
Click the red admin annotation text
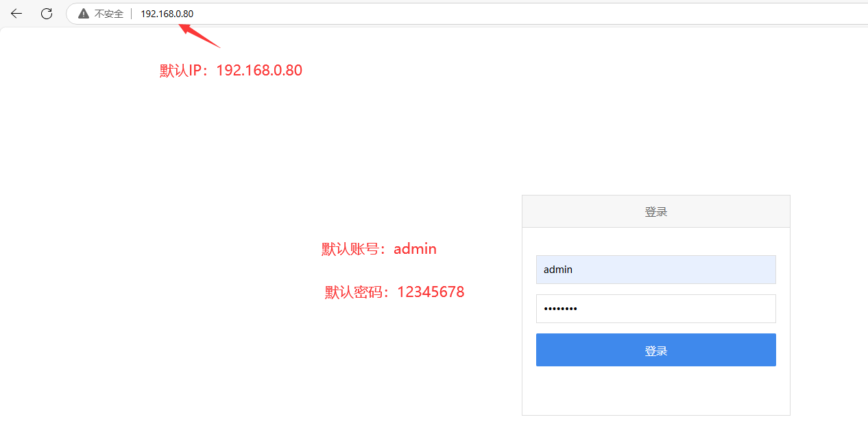[415, 249]
